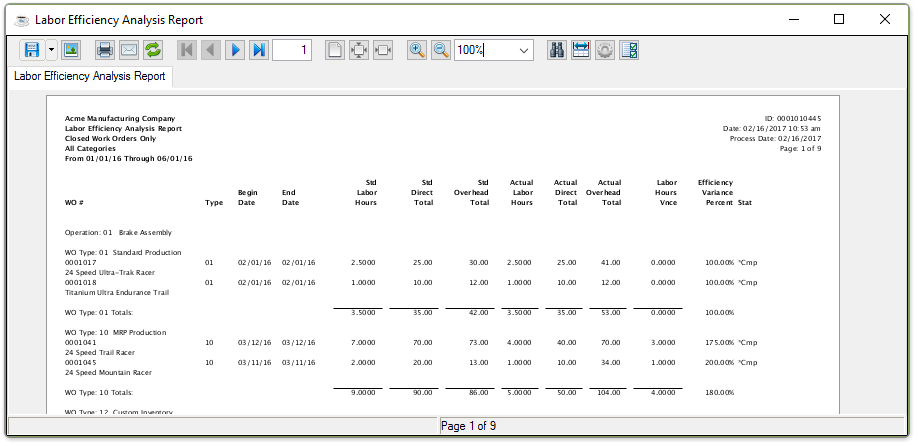Fit the page to width
The height and width of the screenshot is (446, 918).
click(383, 50)
